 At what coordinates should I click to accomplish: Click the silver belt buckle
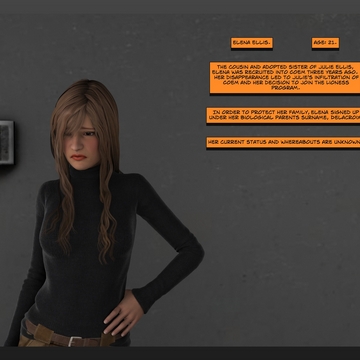pos(75,341)
